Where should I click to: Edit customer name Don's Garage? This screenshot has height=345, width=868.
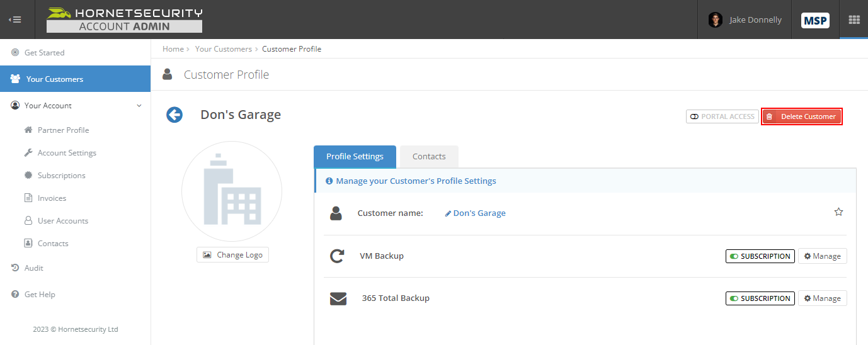[x=476, y=213]
